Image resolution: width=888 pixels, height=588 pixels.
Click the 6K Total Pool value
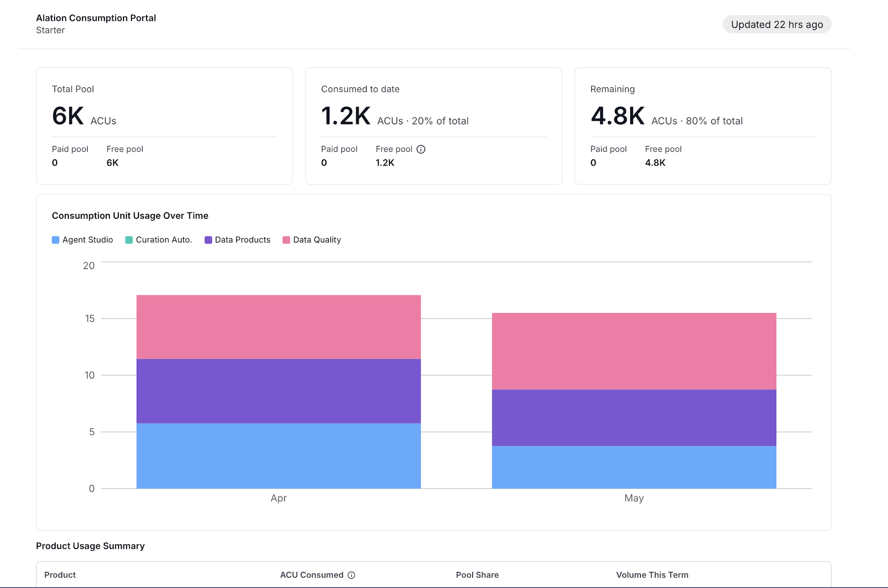click(68, 116)
